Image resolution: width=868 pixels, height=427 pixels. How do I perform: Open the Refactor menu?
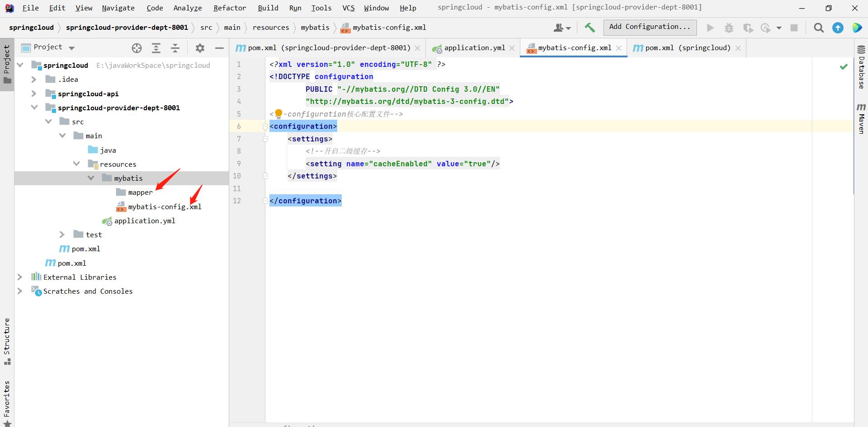click(230, 8)
